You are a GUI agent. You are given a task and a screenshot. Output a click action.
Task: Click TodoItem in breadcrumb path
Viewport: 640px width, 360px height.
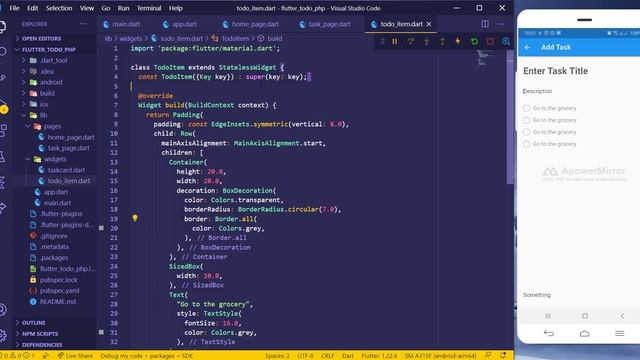pos(235,38)
